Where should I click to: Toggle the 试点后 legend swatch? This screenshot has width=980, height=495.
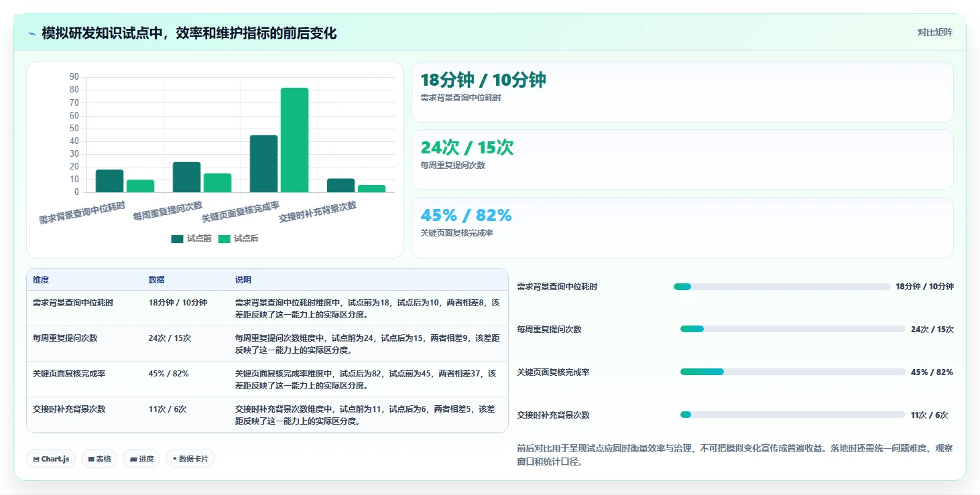click(x=224, y=239)
